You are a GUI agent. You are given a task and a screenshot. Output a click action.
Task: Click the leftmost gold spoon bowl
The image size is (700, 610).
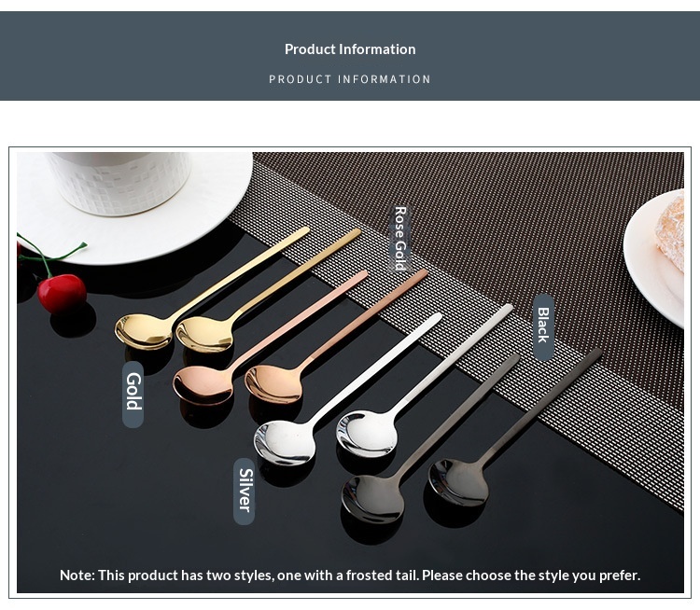coord(144,331)
